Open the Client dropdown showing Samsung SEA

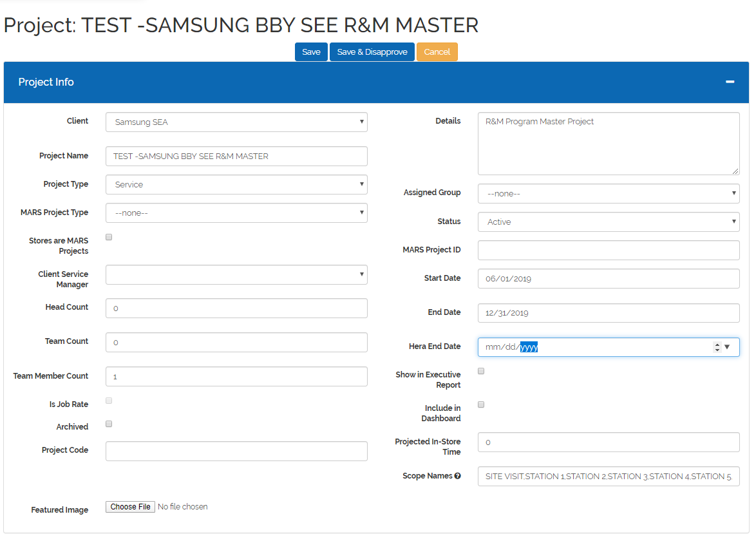(236, 122)
